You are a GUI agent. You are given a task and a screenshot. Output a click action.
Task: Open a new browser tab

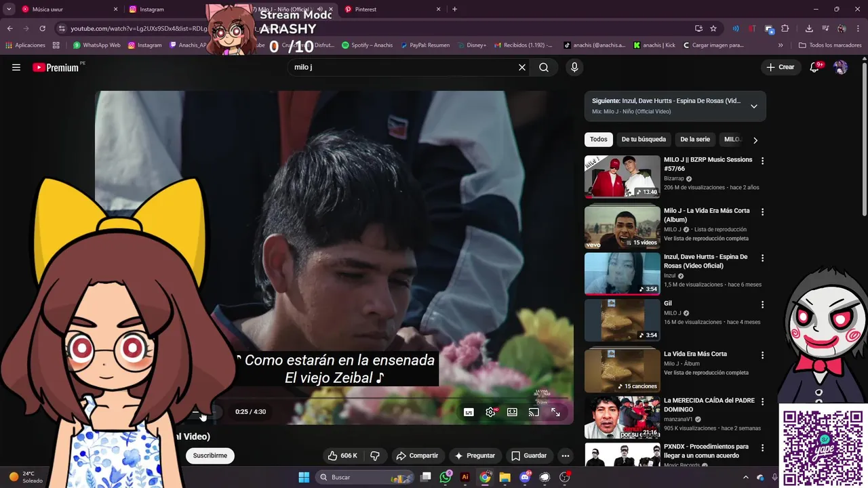coord(454,9)
